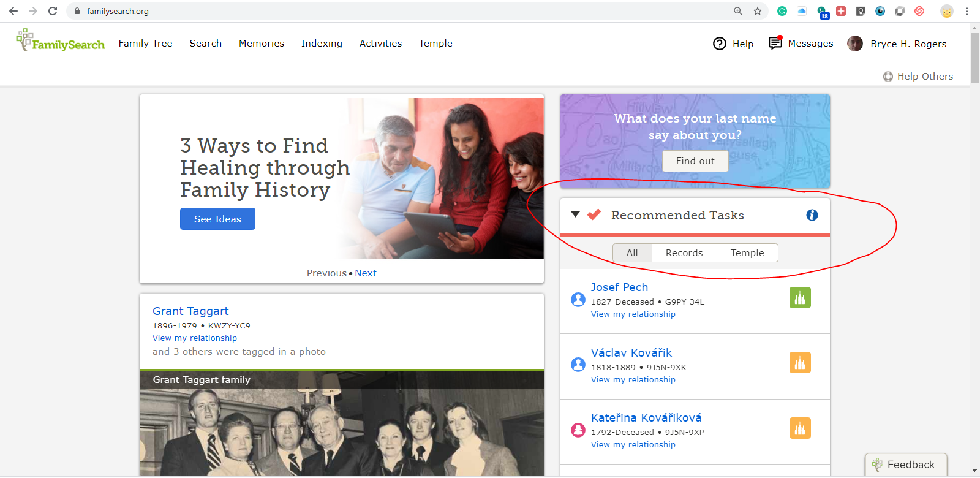Go back with the browser back arrow
Screen dimensions: 980x478
pos(13,11)
